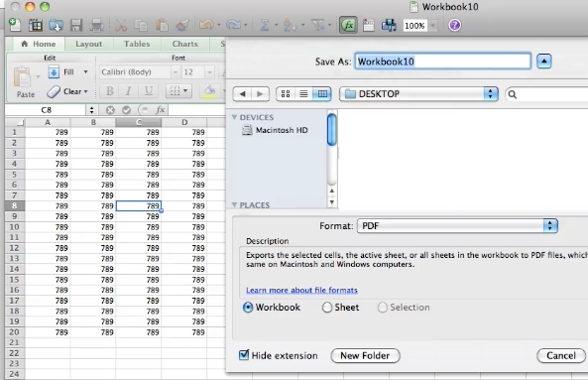Click the Clear eraser icon
This screenshot has width=588, height=380.
point(54,91)
